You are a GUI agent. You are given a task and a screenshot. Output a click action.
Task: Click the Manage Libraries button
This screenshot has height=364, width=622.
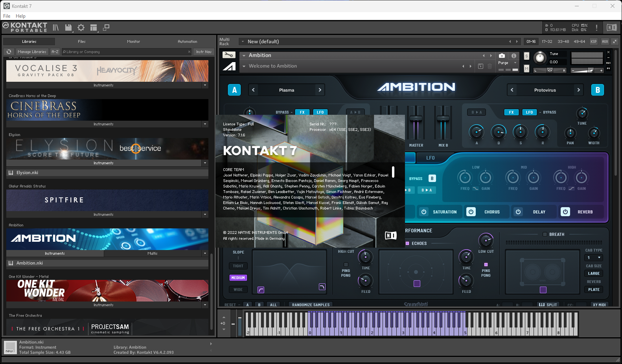(32, 52)
